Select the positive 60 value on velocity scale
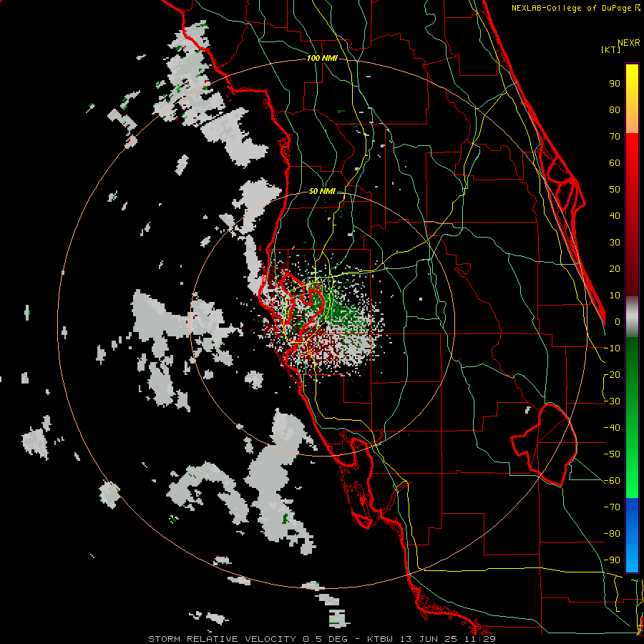This screenshot has width=644, height=644. 615,163
